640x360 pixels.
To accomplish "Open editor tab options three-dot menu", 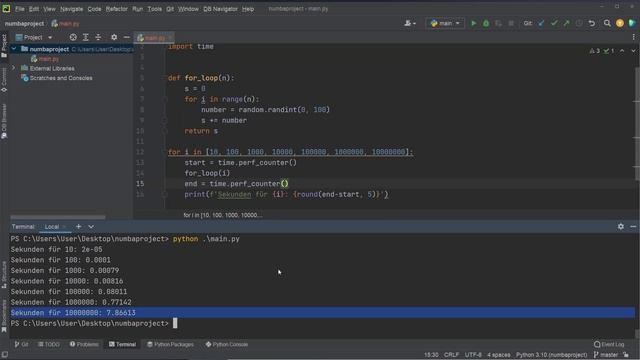I will 633,37.
